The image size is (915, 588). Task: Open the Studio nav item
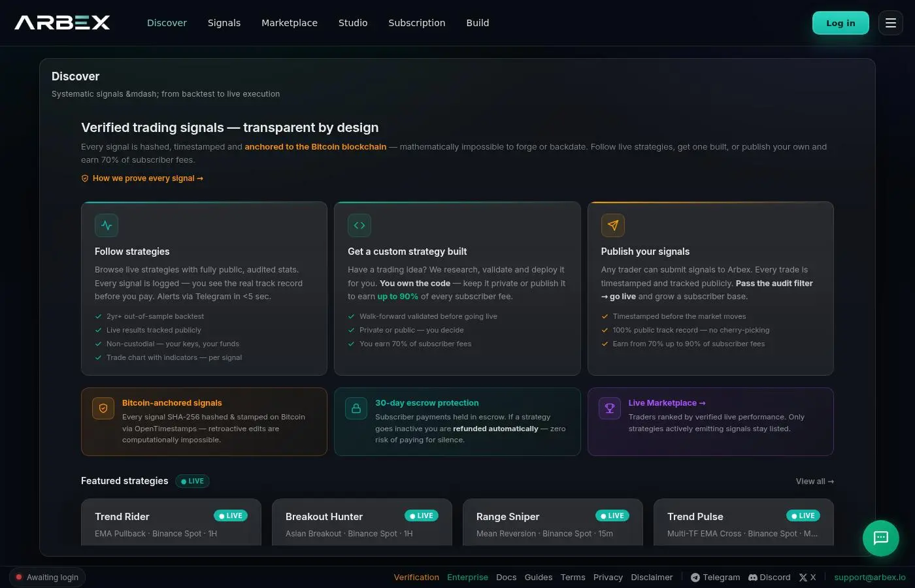click(x=353, y=23)
